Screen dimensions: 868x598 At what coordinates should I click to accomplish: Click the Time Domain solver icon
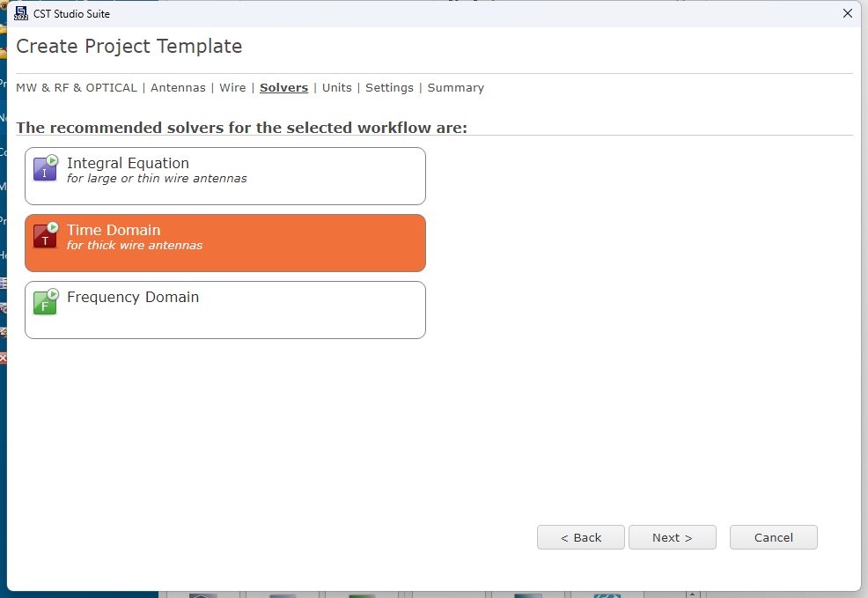[x=46, y=235]
